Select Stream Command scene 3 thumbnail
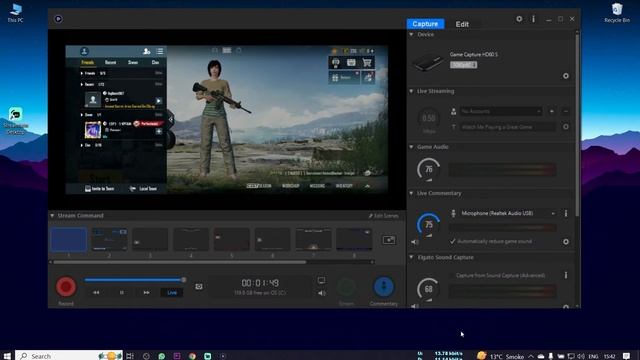640x360 pixels. pos(150,240)
